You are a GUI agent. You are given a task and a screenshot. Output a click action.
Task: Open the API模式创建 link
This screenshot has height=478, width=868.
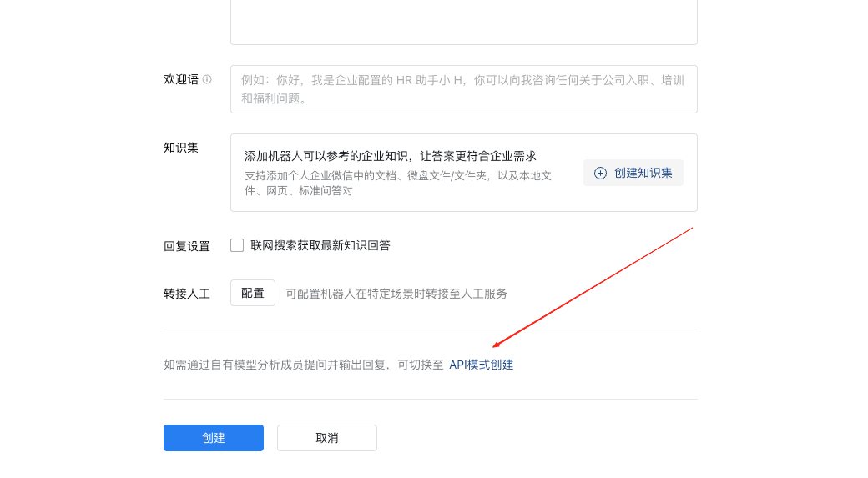pos(482,365)
